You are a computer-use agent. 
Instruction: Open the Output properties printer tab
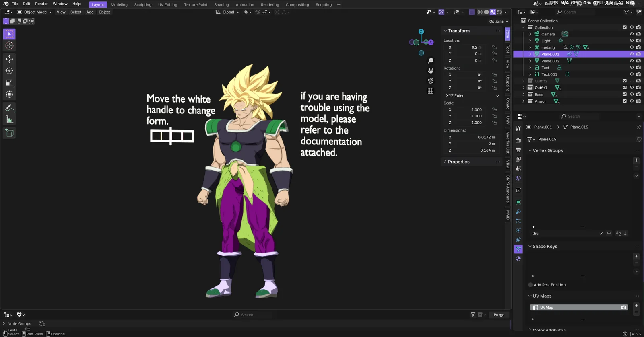click(518, 150)
